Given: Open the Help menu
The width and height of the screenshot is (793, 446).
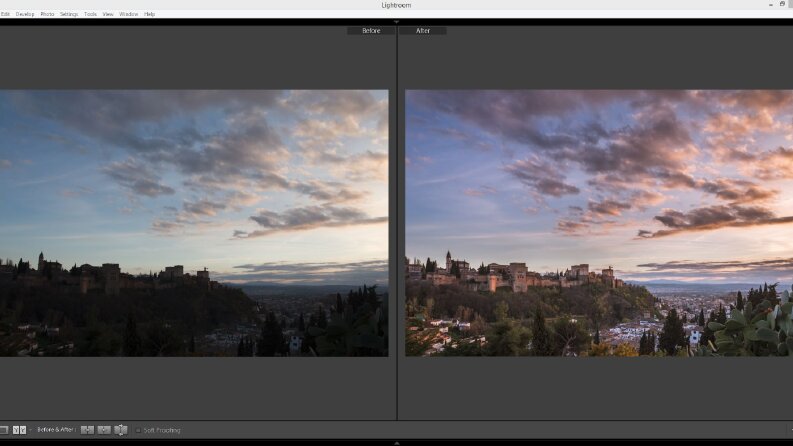Looking at the screenshot, I should (x=149, y=14).
